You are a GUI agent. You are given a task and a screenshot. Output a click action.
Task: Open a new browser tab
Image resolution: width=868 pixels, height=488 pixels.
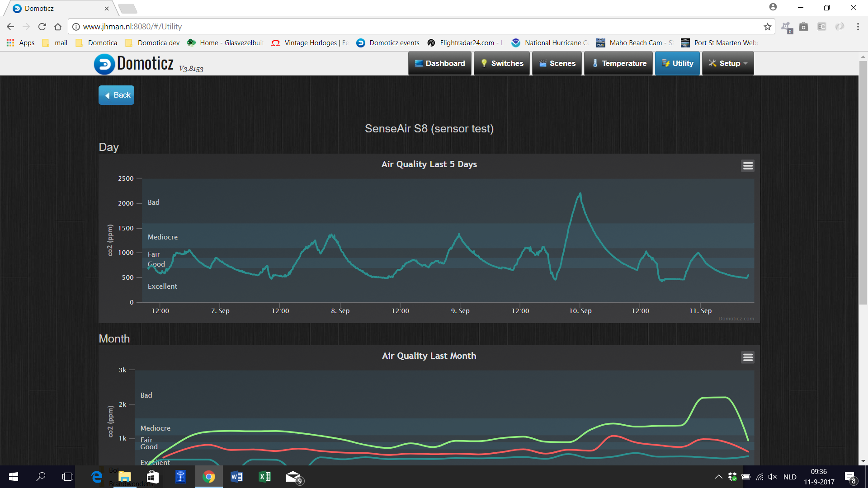click(x=127, y=9)
